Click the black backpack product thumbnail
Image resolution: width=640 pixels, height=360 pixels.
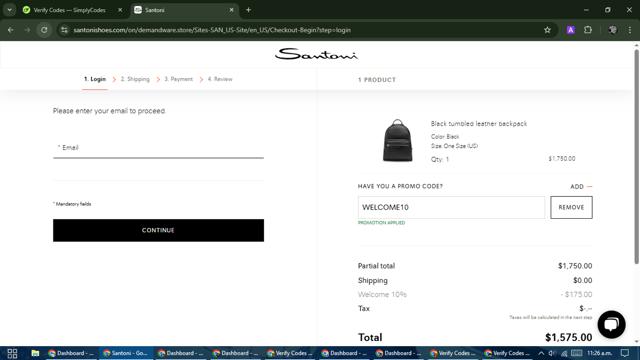point(397,141)
